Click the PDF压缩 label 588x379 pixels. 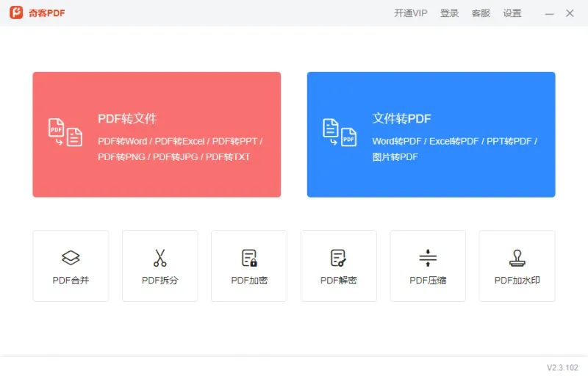(x=428, y=280)
